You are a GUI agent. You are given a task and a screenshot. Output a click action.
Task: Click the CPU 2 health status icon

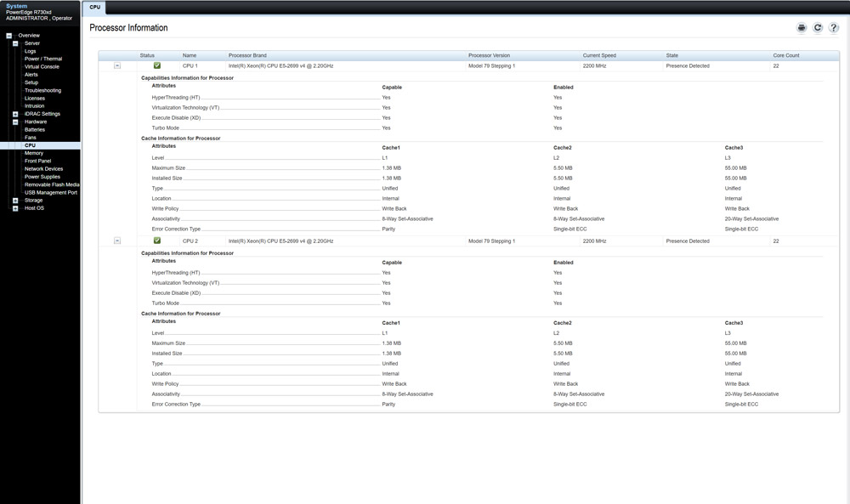pos(156,241)
